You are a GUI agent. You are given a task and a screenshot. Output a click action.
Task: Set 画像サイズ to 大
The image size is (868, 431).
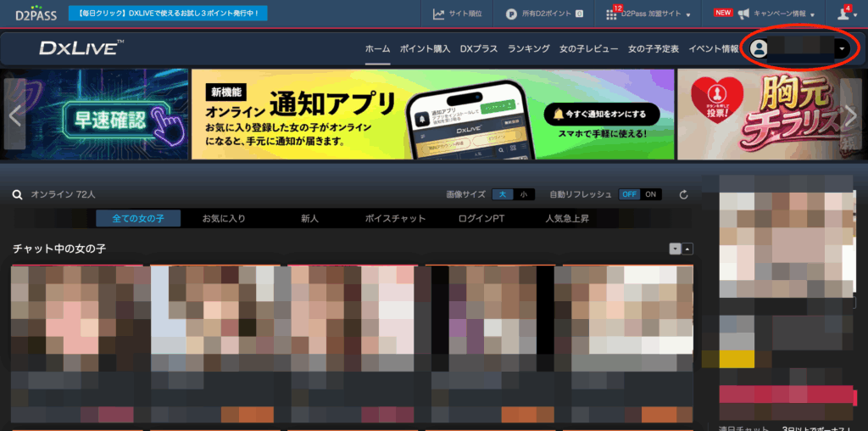(503, 194)
